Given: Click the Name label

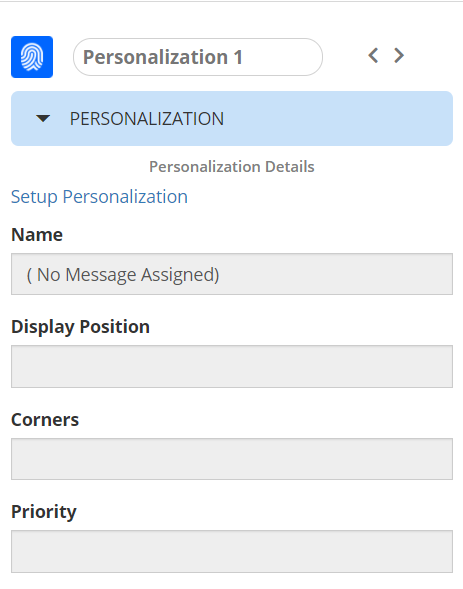Looking at the screenshot, I should click(37, 235).
